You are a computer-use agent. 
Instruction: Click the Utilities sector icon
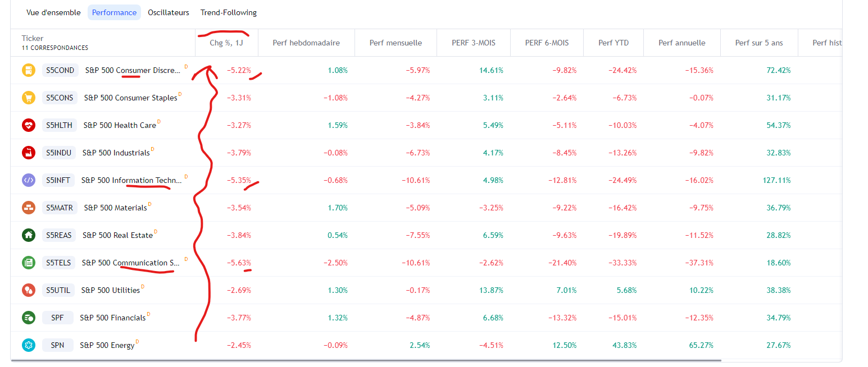[x=28, y=290]
